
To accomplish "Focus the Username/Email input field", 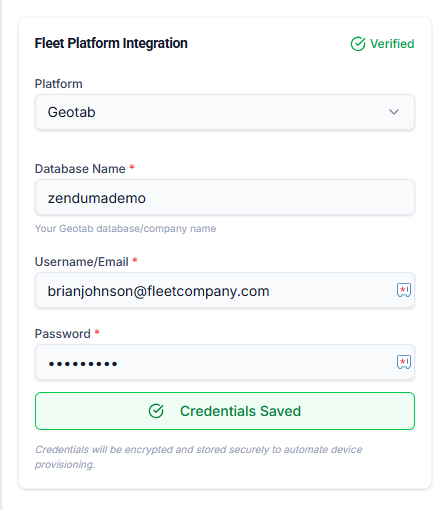I will tap(225, 290).
